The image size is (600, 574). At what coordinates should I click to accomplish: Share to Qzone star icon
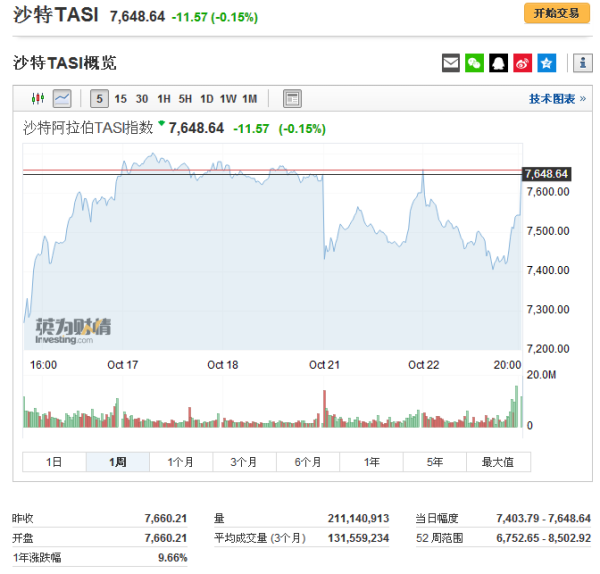tap(546, 63)
